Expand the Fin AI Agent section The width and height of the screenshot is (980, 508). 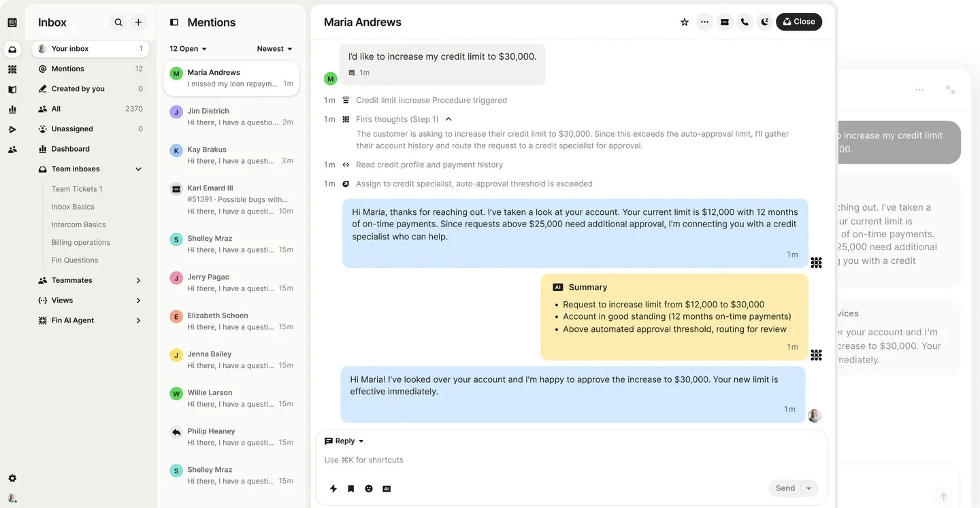coord(138,320)
